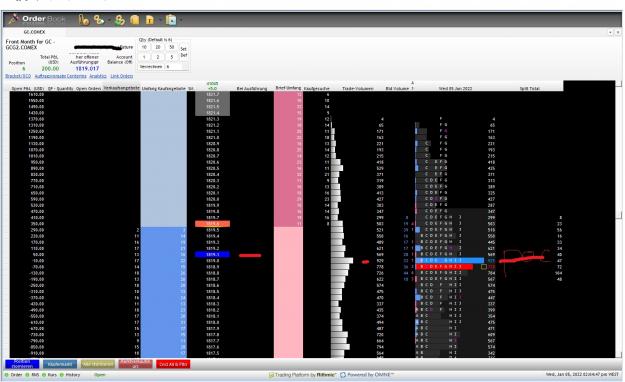Image resolution: width=625 pixels, height=382 pixels.
Task: Click the plain yellow note toolbar icon
Action: [x=135, y=20]
